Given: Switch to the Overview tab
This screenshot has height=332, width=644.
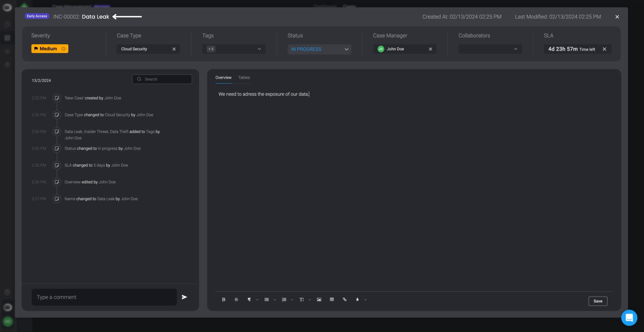Looking at the screenshot, I should click(223, 78).
